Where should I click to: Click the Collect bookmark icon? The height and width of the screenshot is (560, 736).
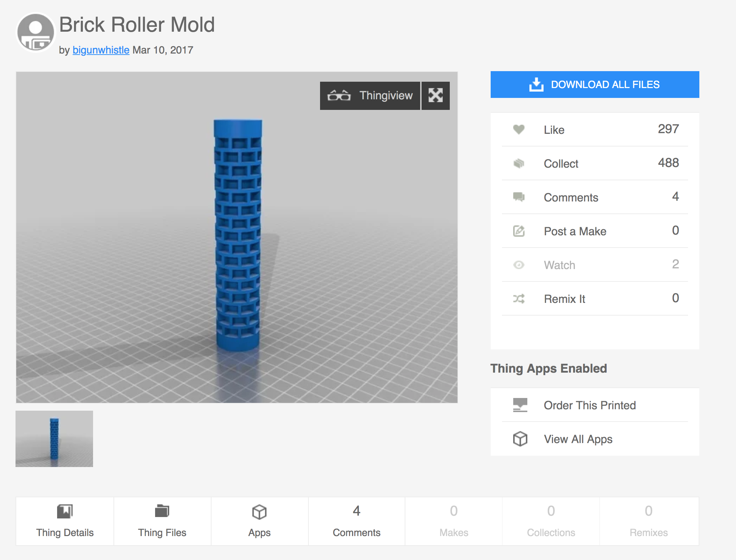519,163
